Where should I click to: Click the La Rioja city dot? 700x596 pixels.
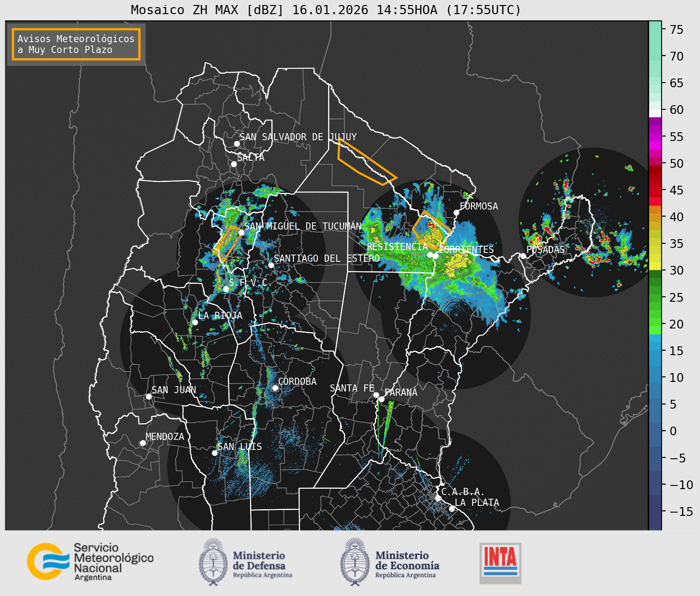pos(195,322)
